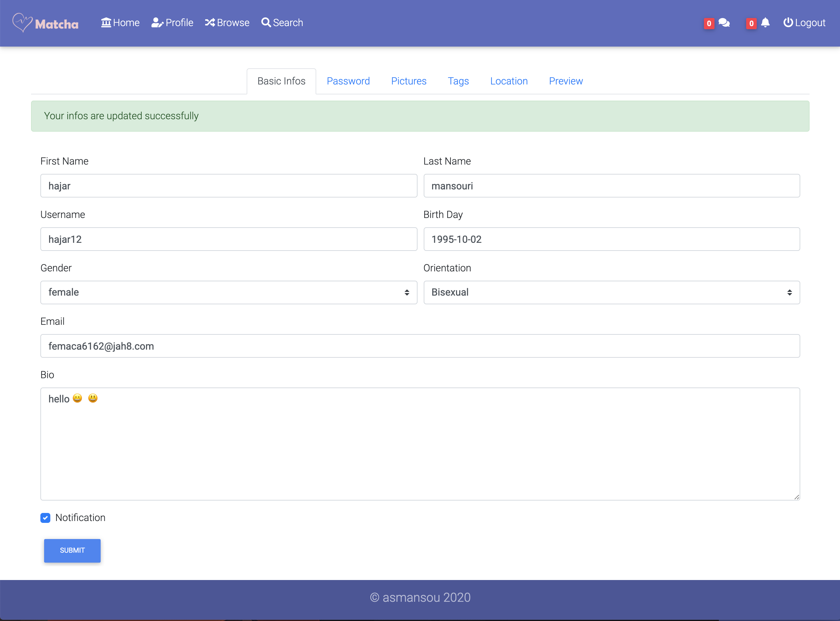Open the Preview tab link
This screenshot has height=621, width=840.
tap(565, 81)
